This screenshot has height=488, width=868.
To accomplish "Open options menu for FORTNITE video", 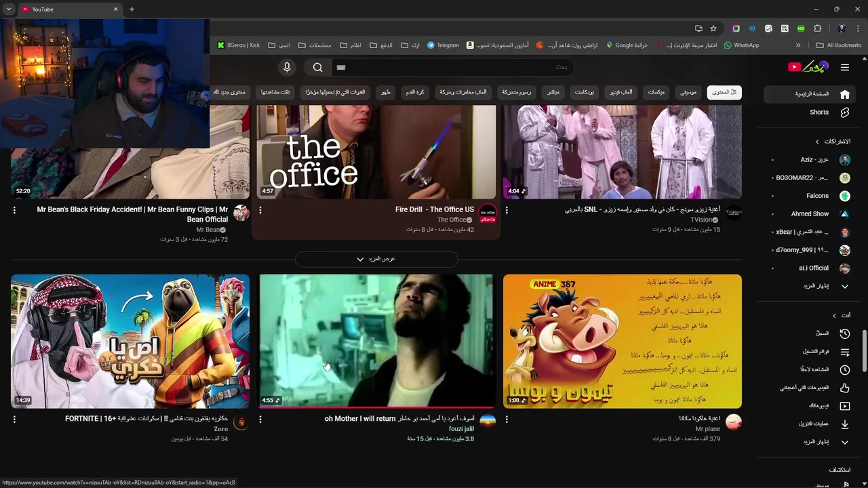I will [x=14, y=420].
